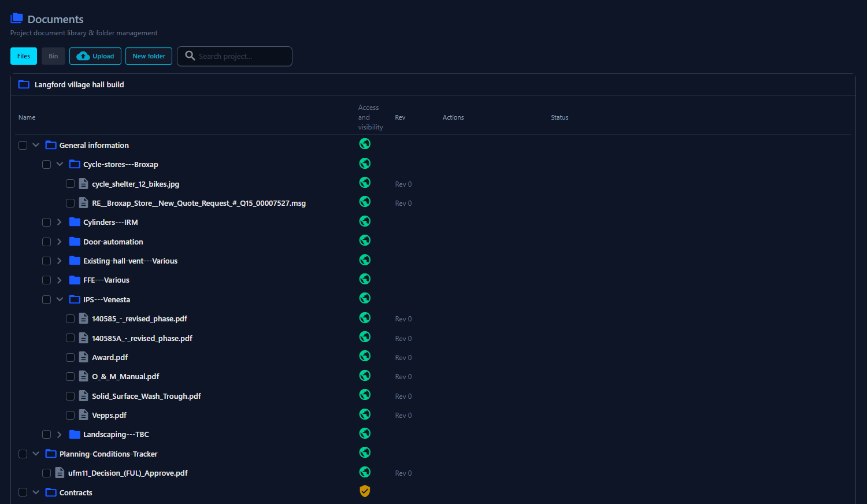867x504 pixels.
Task: Open the O_&_M_Manual.pdf file
Action: [125, 376]
